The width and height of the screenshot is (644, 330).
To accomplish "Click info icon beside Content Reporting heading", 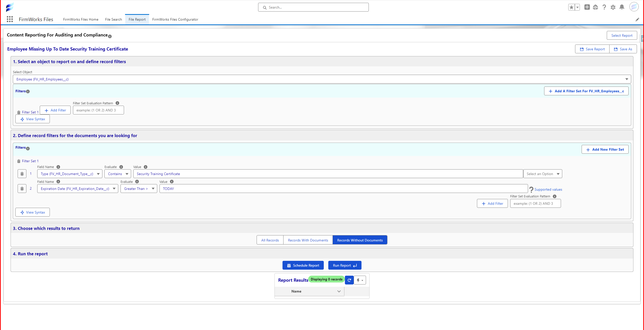I will (110, 36).
